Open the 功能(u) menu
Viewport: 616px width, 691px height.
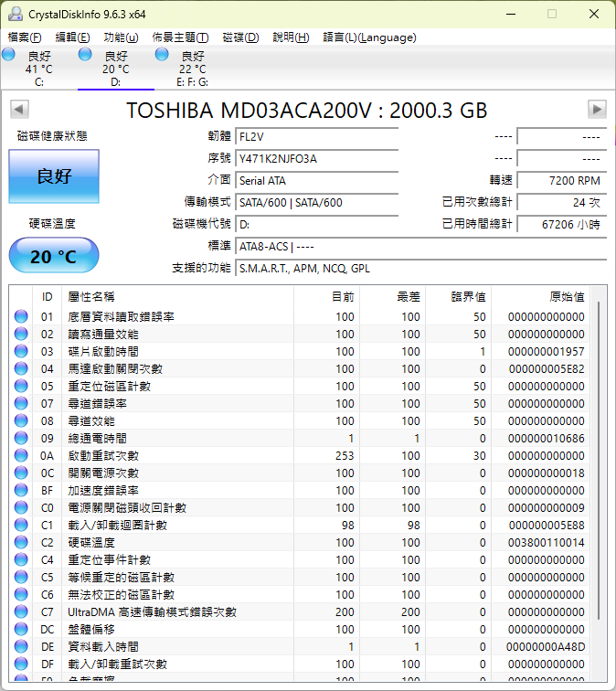[x=121, y=37]
